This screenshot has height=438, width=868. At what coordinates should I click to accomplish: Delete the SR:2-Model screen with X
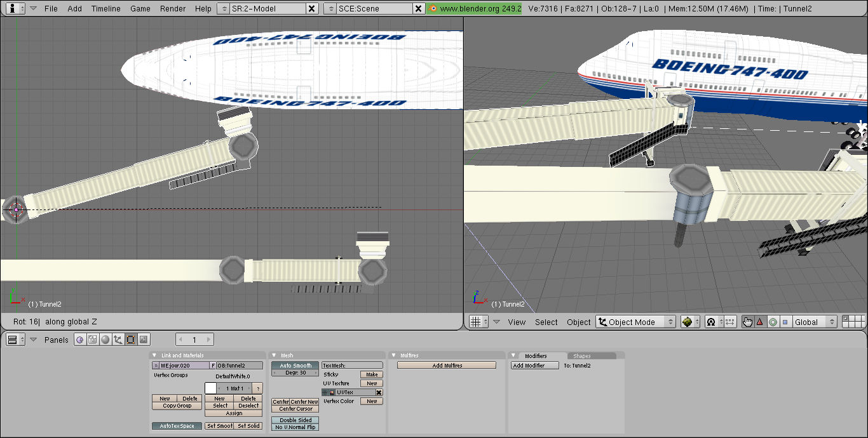click(x=311, y=8)
